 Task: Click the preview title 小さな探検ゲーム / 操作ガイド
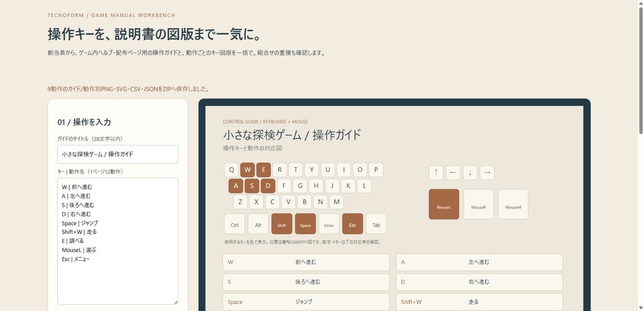pyautogui.click(x=292, y=135)
